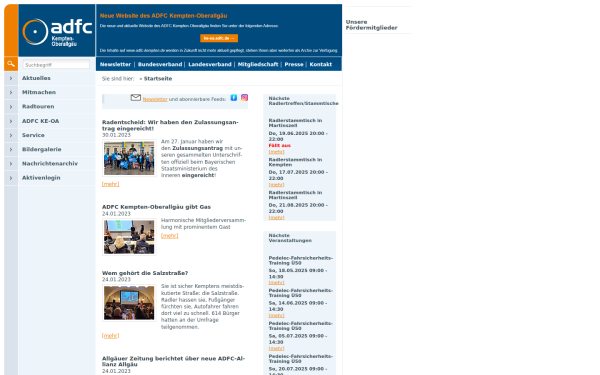Click the Nächste Radlertreffen/Stammtische heading

click(x=303, y=101)
